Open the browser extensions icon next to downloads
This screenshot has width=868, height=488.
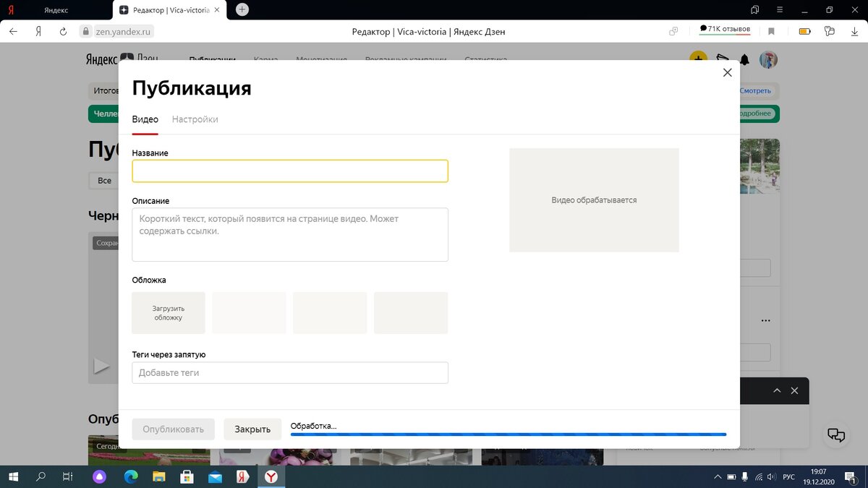830,31
